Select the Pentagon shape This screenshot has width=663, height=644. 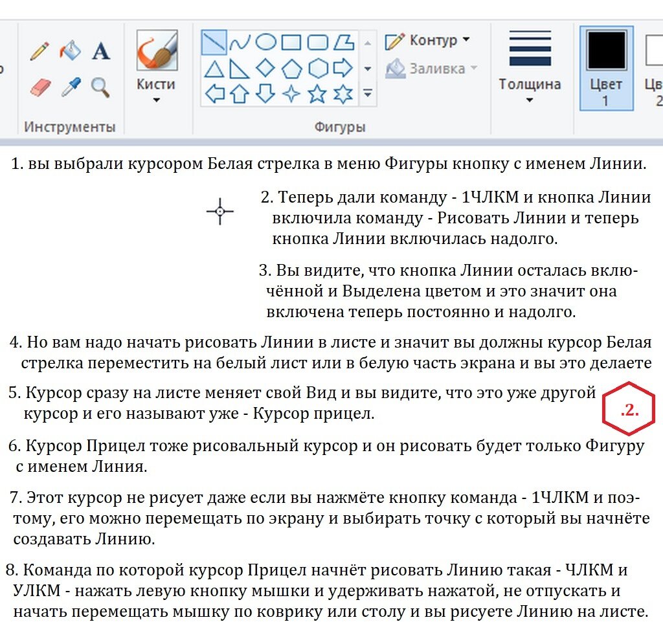291,69
